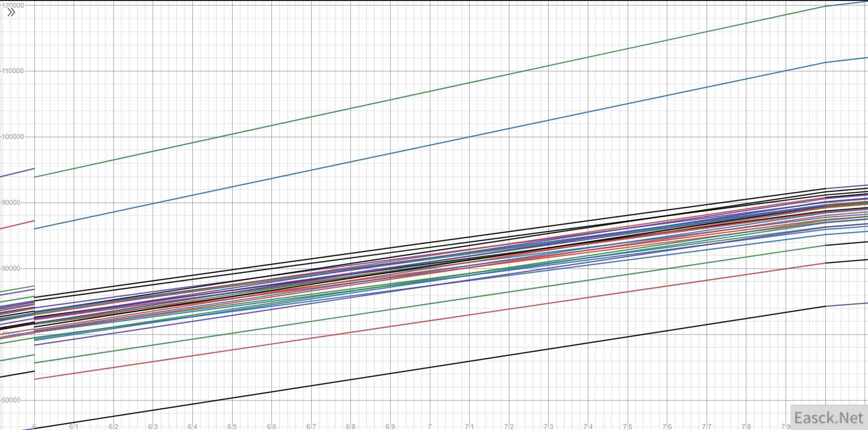Click the 110000 y-axis label
Screen dimensions: 868x430
click(x=13, y=71)
